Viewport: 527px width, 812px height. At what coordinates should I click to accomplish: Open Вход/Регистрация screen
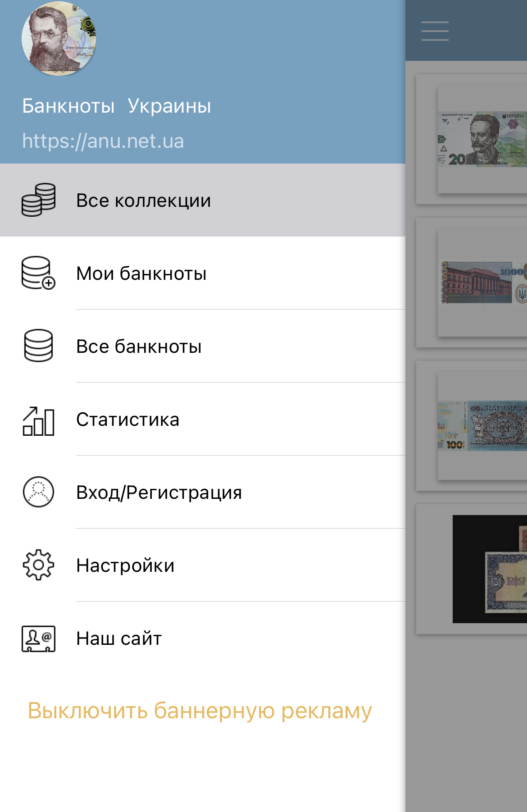click(x=159, y=493)
